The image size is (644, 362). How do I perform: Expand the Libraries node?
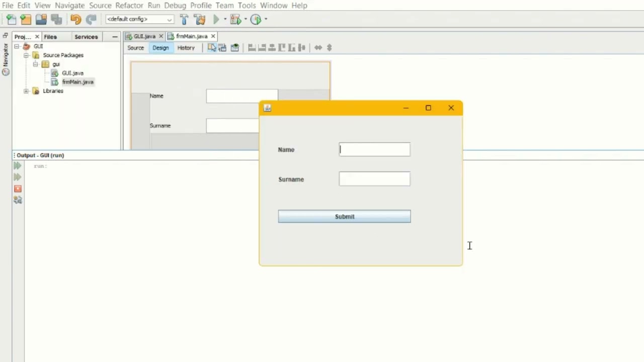26,91
